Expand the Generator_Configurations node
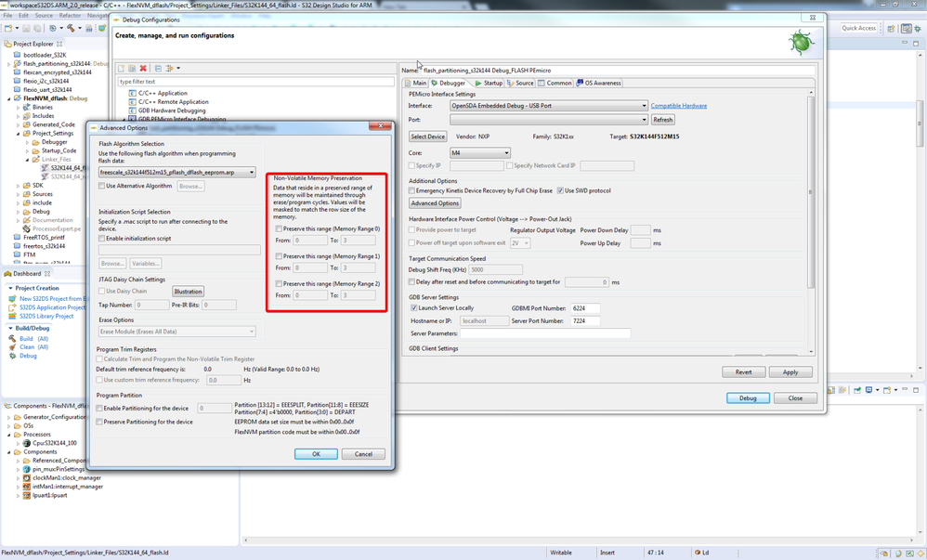 (x=9, y=418)
